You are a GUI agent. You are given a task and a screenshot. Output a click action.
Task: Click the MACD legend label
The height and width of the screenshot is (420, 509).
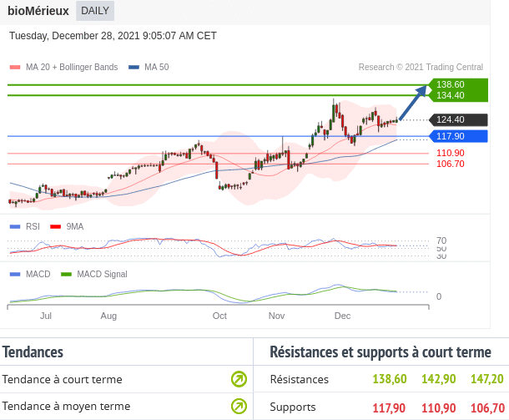coord(38,275)
